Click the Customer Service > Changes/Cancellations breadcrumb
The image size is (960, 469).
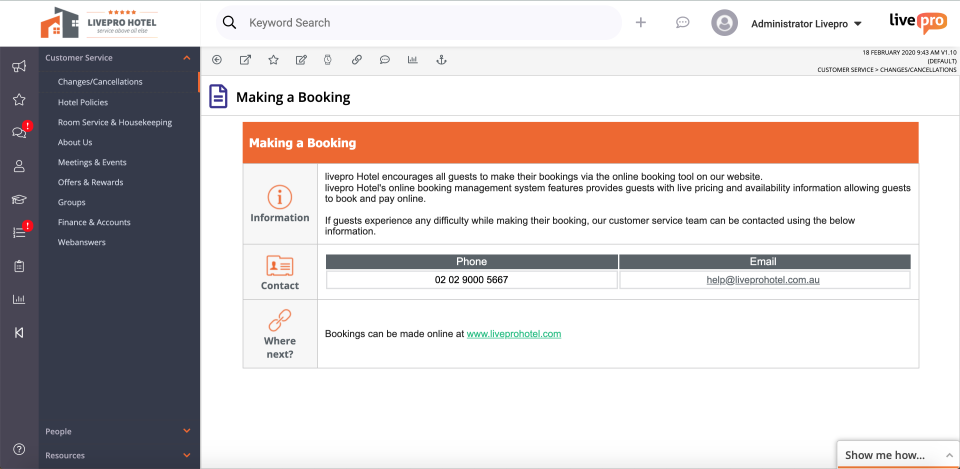(887, 70)
